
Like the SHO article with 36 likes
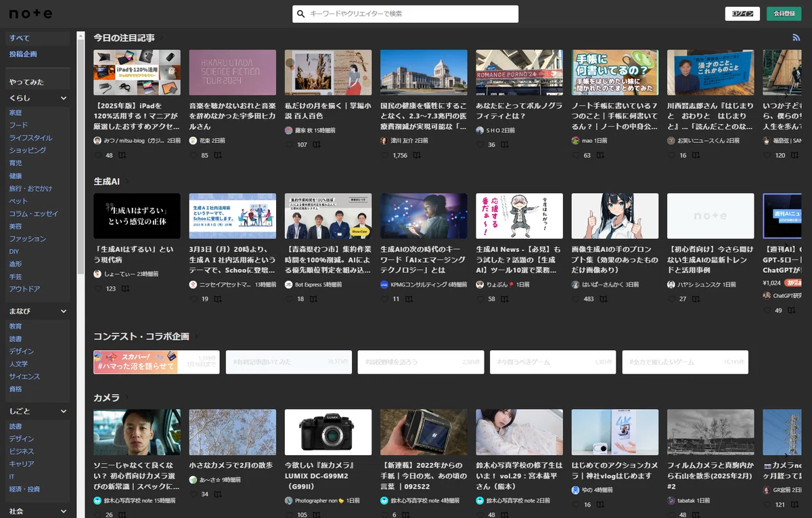pyautogui.click(x=480, y=144)
